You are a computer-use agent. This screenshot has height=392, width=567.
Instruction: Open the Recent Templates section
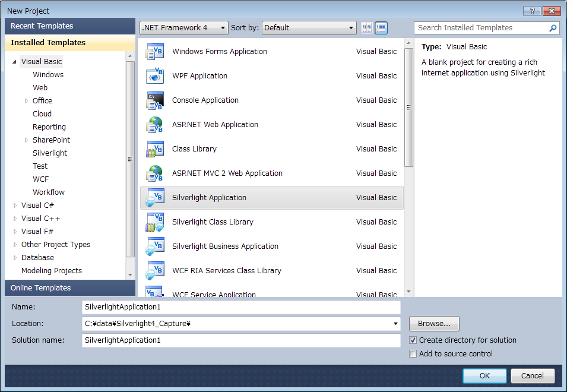(x=70, y=26)
